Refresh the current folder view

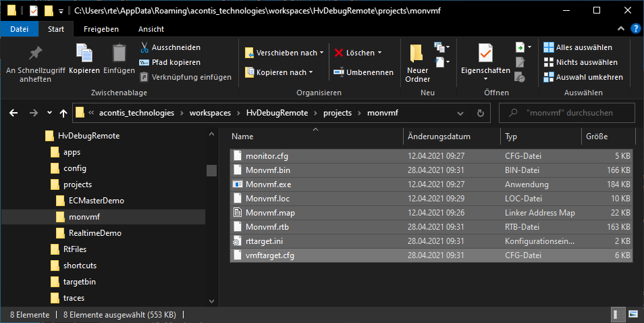[480, 113]
